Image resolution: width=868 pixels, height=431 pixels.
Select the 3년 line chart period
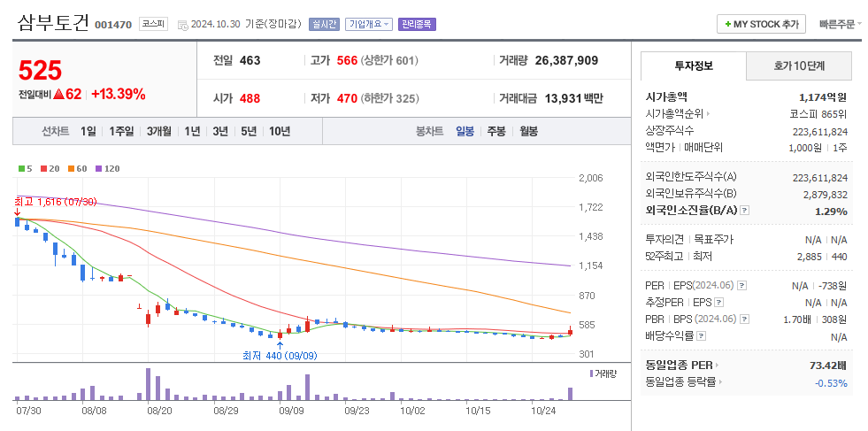(x=220, y=132)
